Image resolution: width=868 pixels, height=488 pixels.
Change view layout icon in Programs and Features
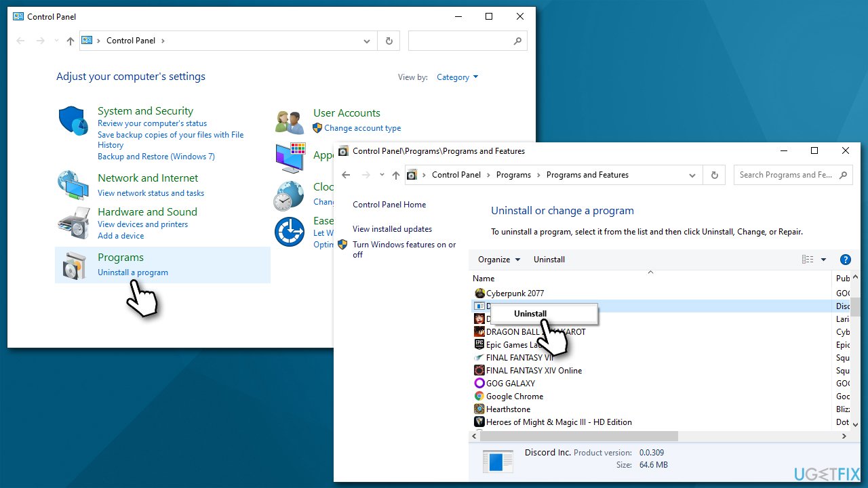[808, 260]
